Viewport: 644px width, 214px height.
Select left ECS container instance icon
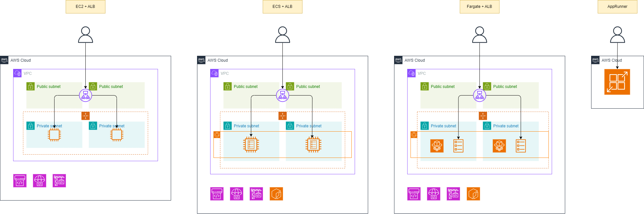(251, 145)
